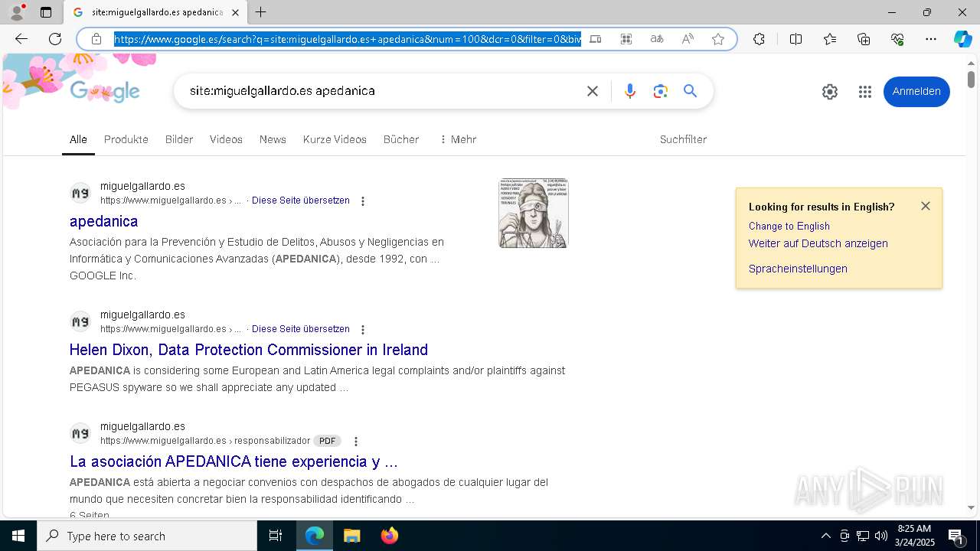Open the apedanica result link
The height and width of the screenshot is (551, 980).
coord(104,221)
